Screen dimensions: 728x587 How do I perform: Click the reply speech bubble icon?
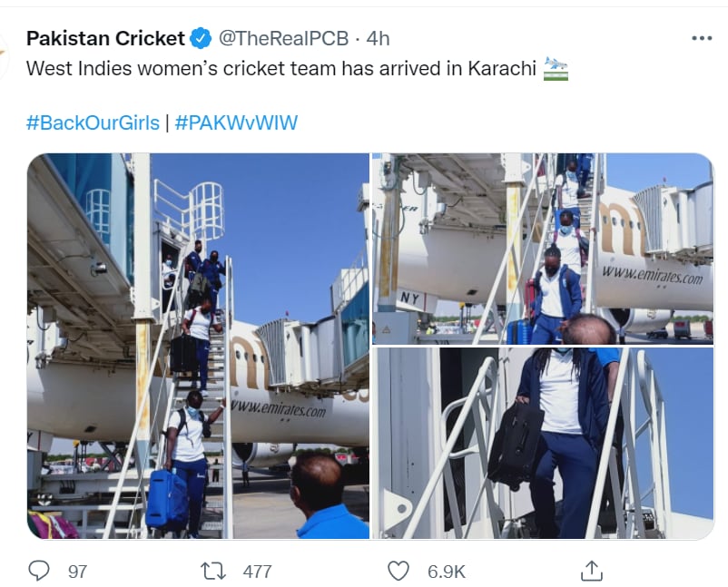click(x=38, y=572)
